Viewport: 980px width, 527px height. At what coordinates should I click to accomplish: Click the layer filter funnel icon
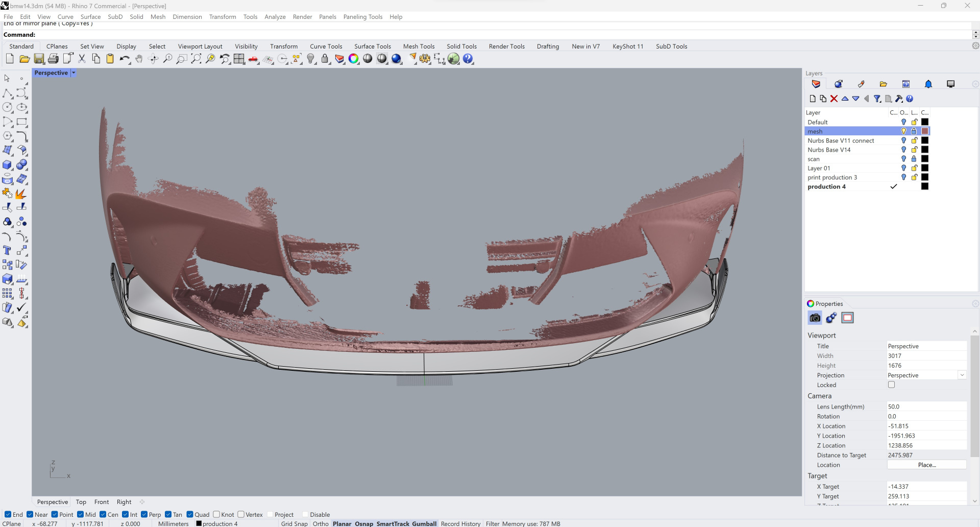click(877, 99)
